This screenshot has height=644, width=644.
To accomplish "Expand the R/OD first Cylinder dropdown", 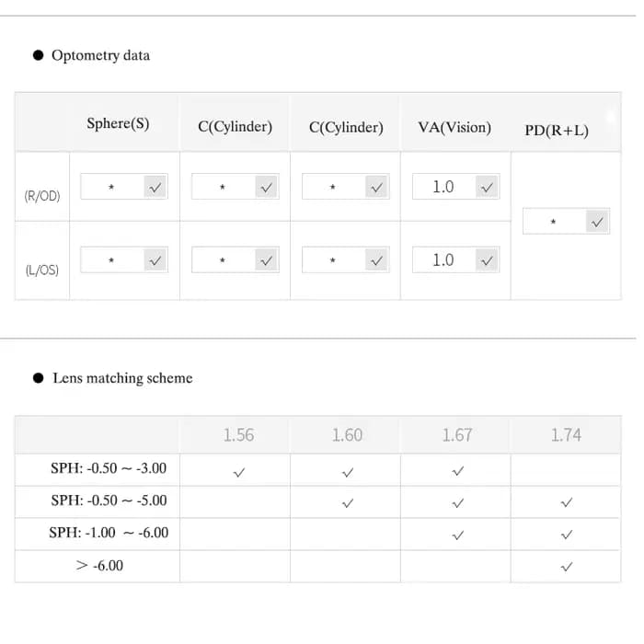I will pyautogui.click(x=266, y=187).
